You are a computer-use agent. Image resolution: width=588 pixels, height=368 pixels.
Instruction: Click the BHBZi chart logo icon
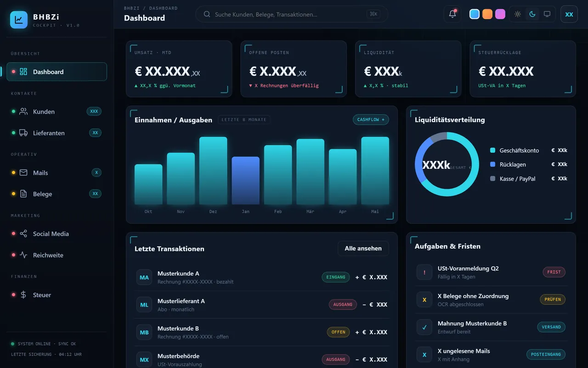tap(19, 20)
